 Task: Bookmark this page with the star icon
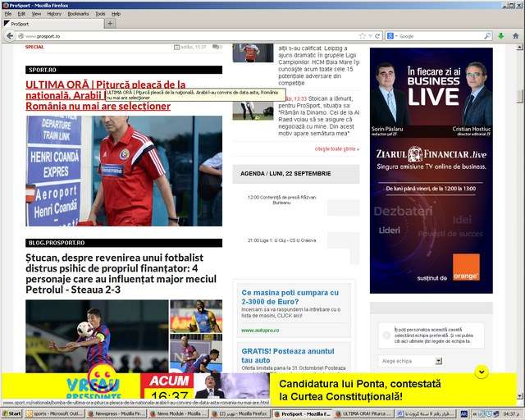(362, 36)
